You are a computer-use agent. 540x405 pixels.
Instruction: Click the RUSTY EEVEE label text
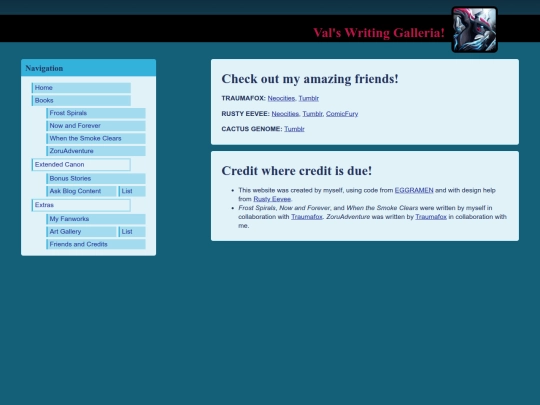click(x=246, y=114)
